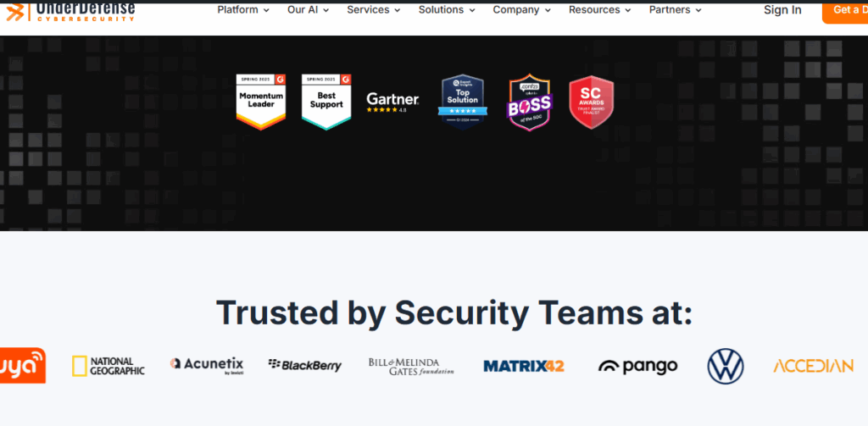
Task: Expand the chevron beside Partners
Action: [x=698, y=10]
